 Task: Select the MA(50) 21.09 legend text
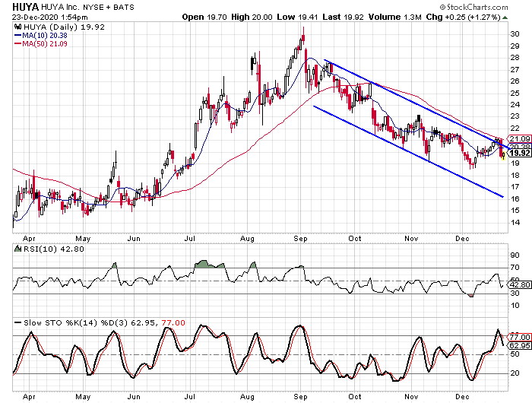44,44
